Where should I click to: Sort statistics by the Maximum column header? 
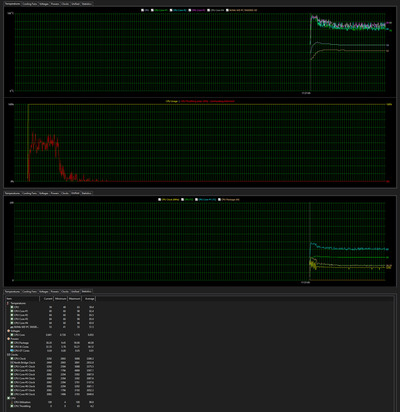pos(74,299)
